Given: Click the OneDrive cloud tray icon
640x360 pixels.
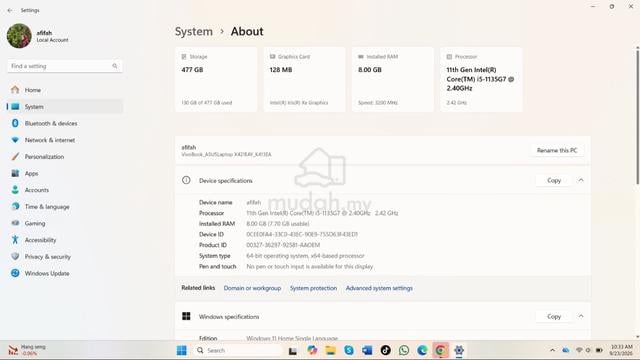Looking at the screenshot, I should 566,350.
